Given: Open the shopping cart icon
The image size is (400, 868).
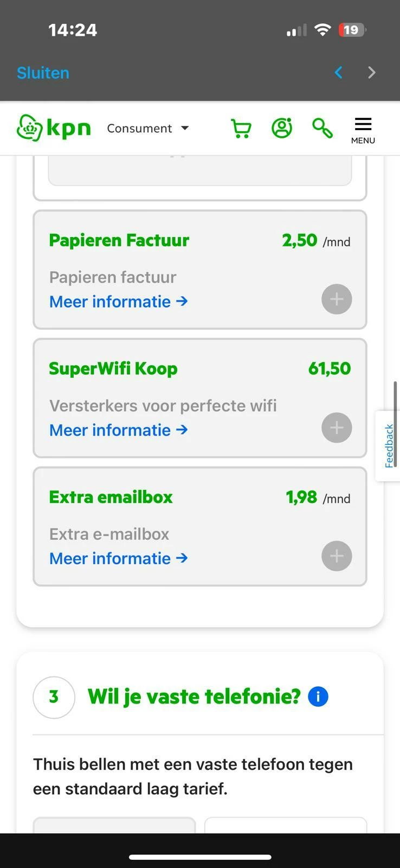Looking at the screenshot, I should tap(241, 129).
